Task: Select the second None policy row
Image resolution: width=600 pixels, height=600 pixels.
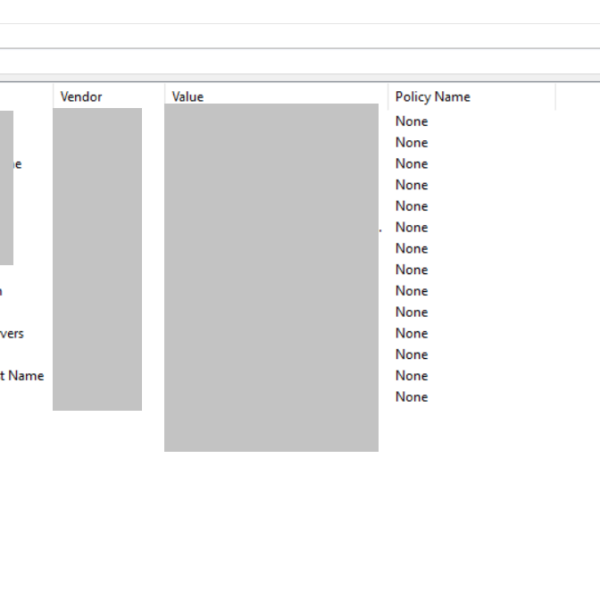Action: [411, 142]
